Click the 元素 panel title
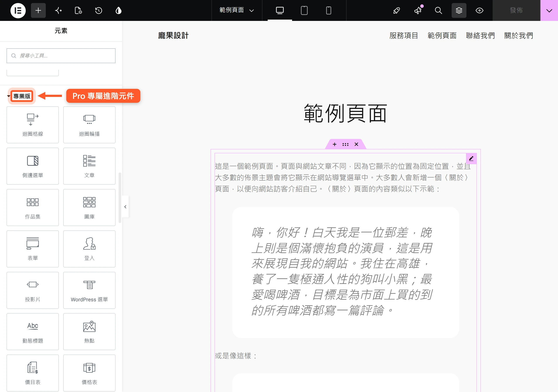The image size is (558, 392). point(61,31)
